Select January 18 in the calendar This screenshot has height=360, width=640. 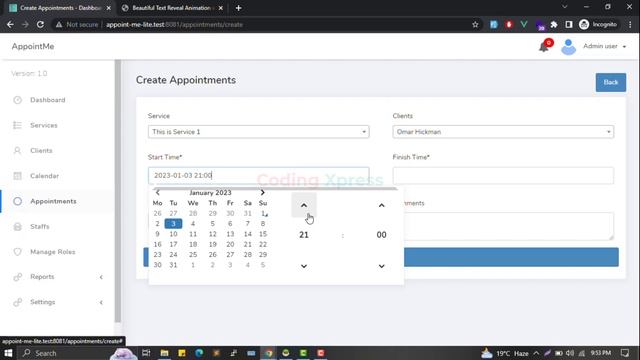[x=193, y=244]
